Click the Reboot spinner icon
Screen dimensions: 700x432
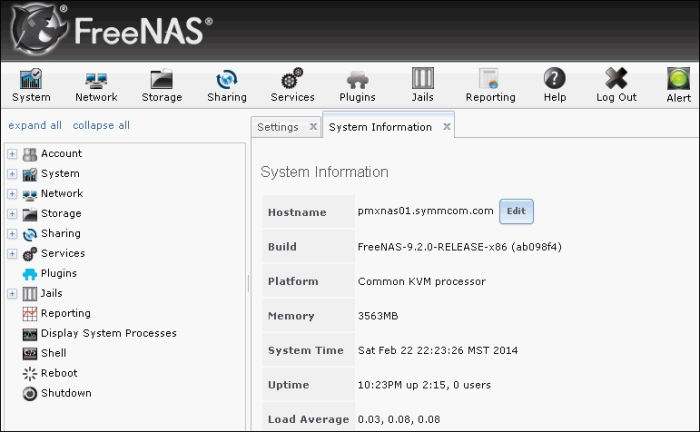click(x=30, y=374)
